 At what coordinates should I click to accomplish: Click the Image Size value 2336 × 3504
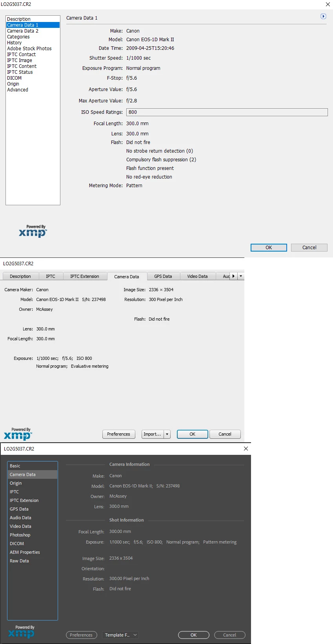pos(161,290)
